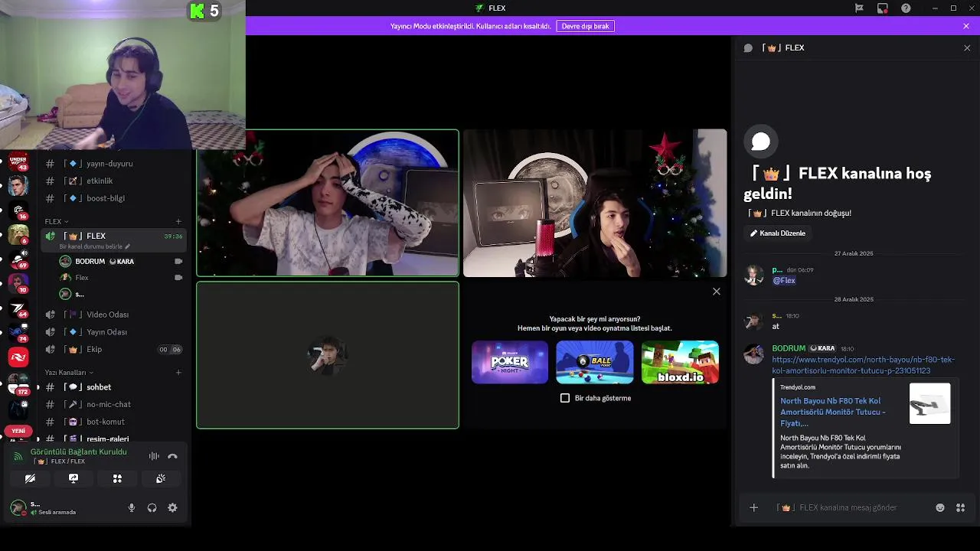This screenshot has width=980, height=551.
Task: Close the activity suggestions panel
Action: click(x=717, y=292)
